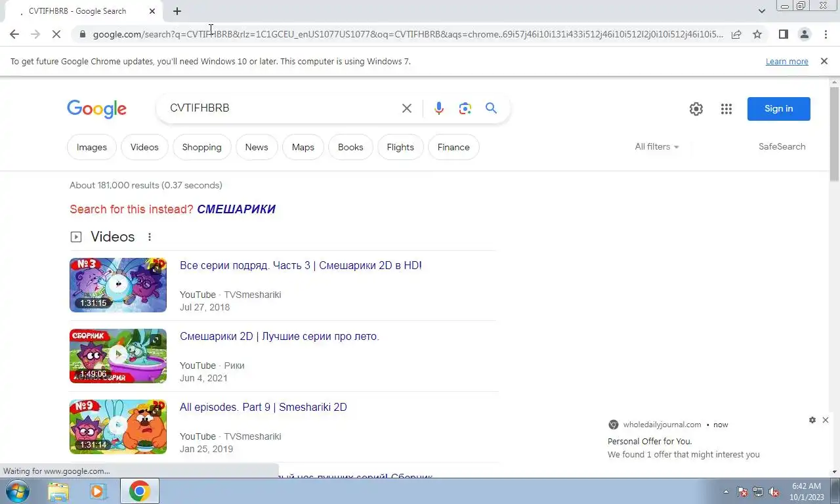Launch media player from taskbar

click(x=98, y=491)
